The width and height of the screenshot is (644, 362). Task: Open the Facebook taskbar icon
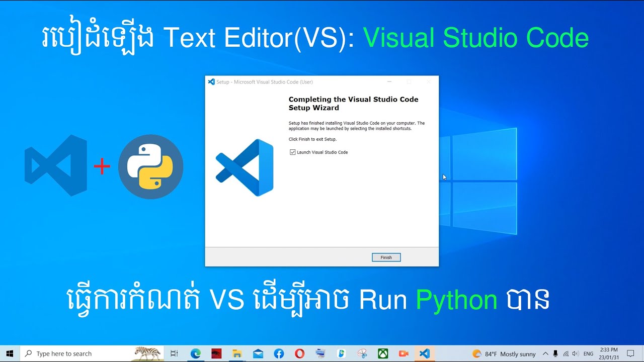pyautogui.click(x=279, y=354)
